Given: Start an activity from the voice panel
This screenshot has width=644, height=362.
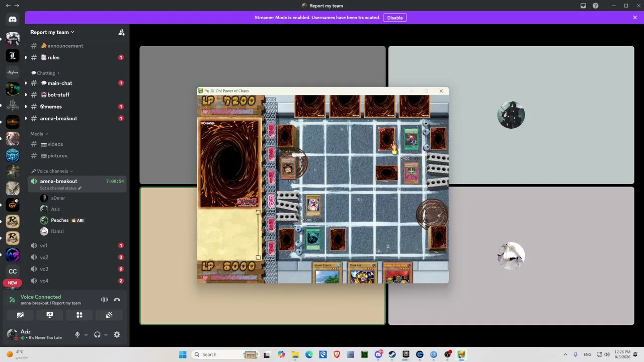Looking at the screenshot, I should point(79,315).
